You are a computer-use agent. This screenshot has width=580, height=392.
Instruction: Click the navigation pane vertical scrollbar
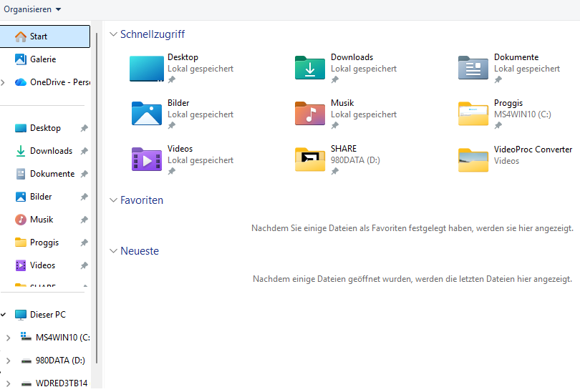[x=97, y=197]
